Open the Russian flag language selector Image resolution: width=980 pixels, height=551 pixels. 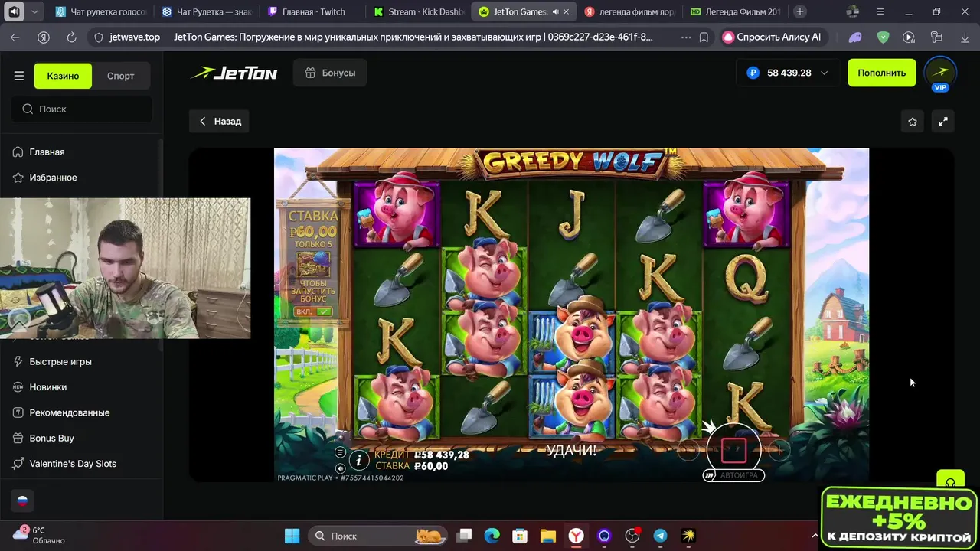click(22, 500)
